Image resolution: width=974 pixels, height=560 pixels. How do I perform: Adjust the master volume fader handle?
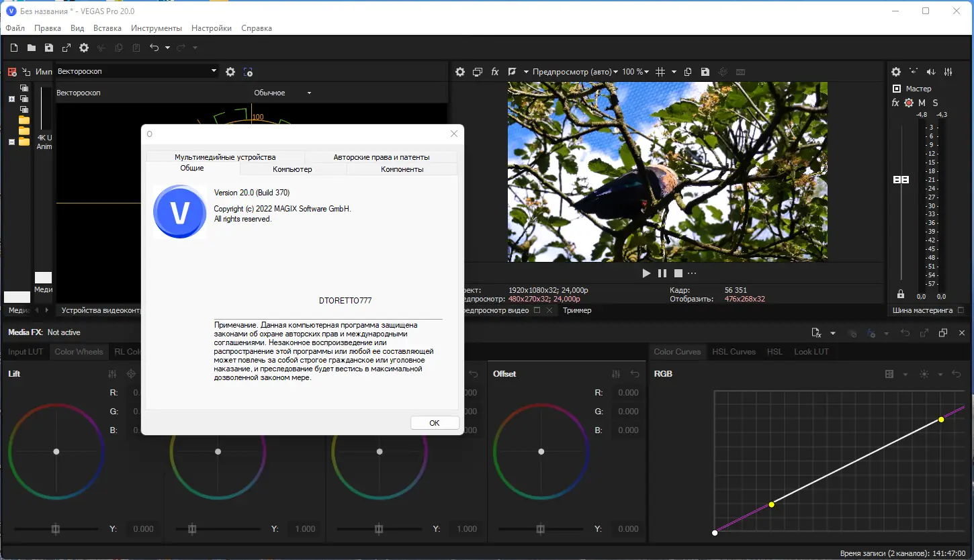point(901,180)
